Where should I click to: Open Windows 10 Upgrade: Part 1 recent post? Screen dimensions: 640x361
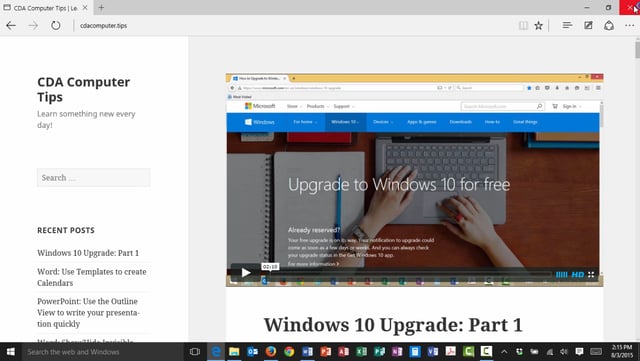pyautogui.click(x=88, y=253)
